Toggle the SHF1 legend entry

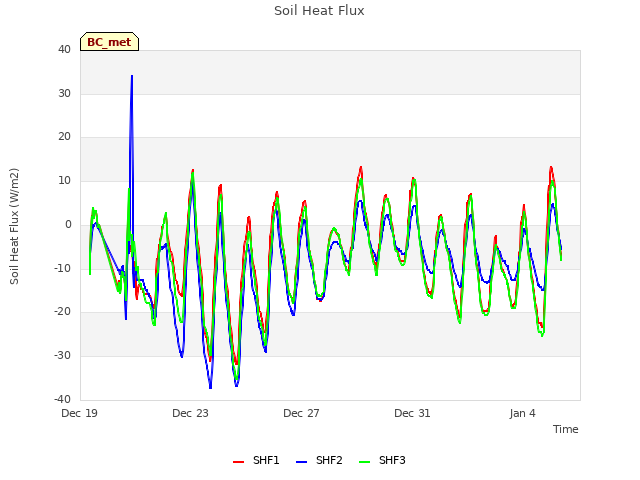pyautogui.click(x=256, y=460)
